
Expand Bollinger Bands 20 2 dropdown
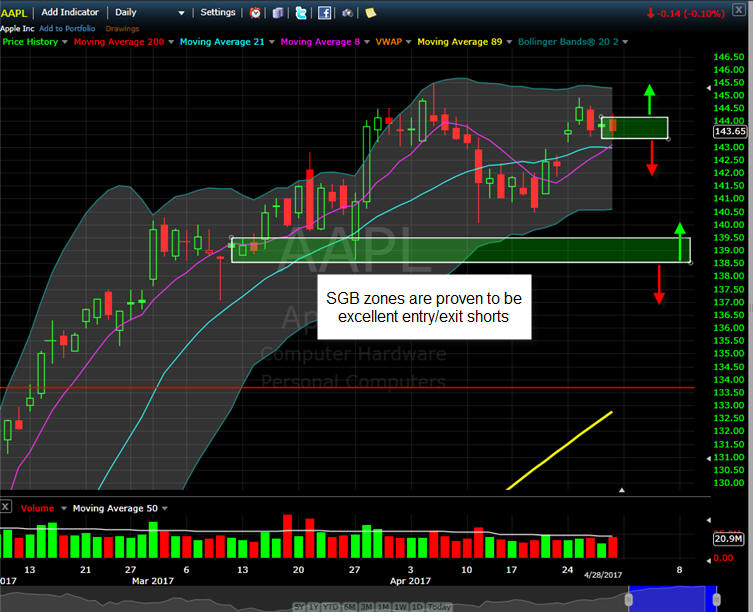click(625, 42)
